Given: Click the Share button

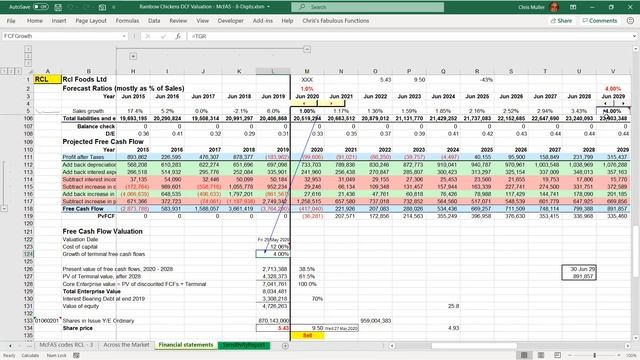Looking at the screenshot, I should click(561, 20).
